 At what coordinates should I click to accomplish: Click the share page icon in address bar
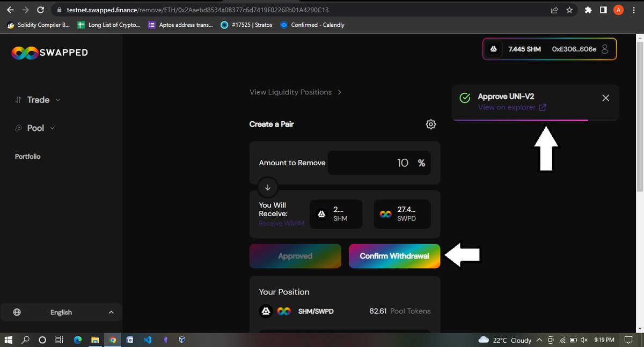click(x=554, y=10)
